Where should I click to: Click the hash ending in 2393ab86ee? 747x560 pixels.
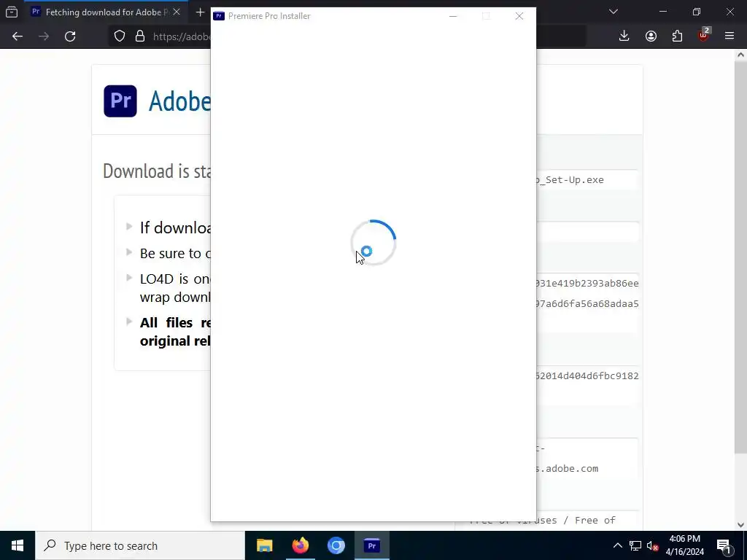(587, 284)
